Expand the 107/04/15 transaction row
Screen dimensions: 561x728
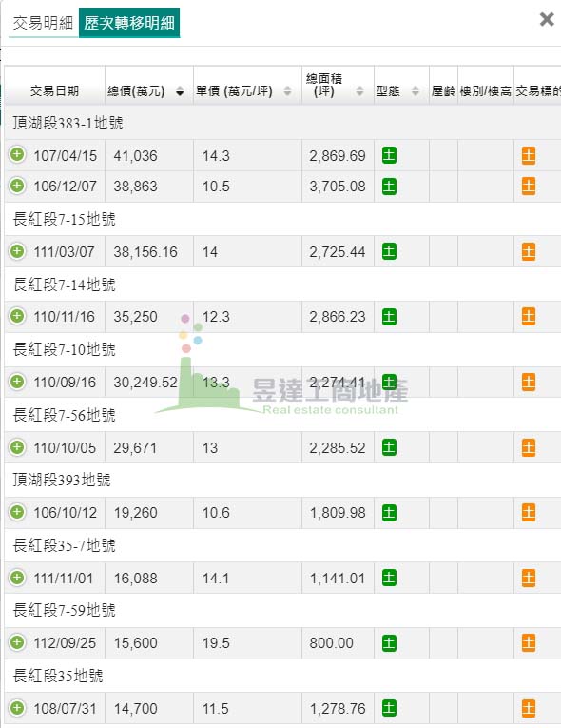[x=17, y=154]
